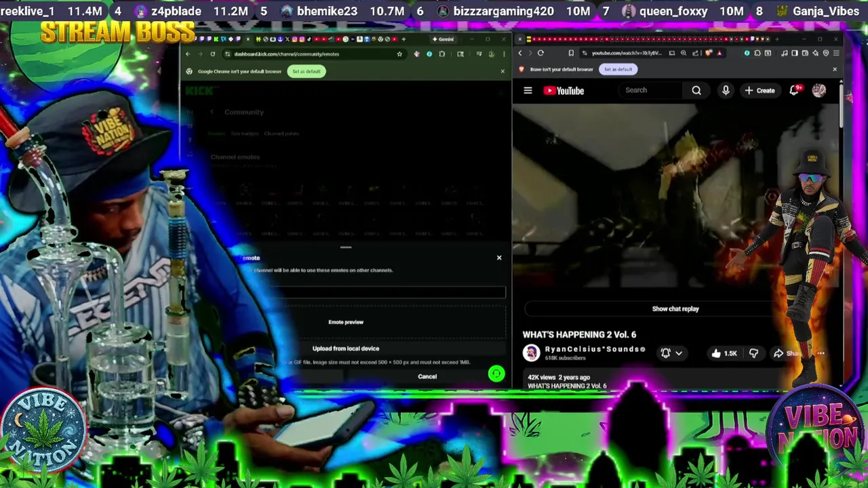The image size is (868, 488).
Task: Open the green Kick support chat bubble
Action: tap(496, 373)
